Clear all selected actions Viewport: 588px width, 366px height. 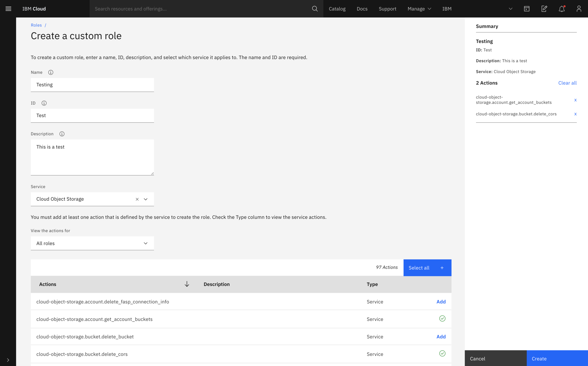click(567, 83)
